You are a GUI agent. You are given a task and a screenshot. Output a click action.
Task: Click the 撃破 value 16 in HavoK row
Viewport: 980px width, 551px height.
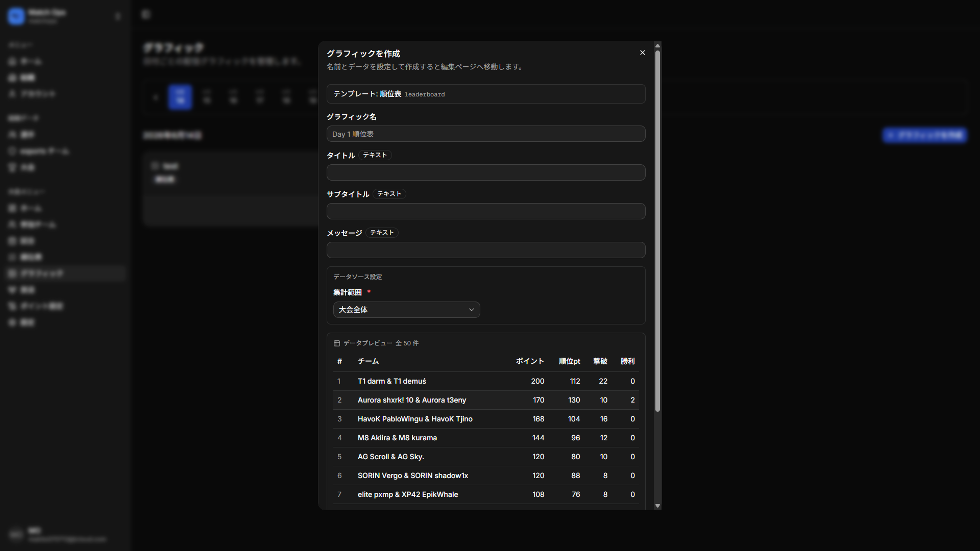[604, 419]
